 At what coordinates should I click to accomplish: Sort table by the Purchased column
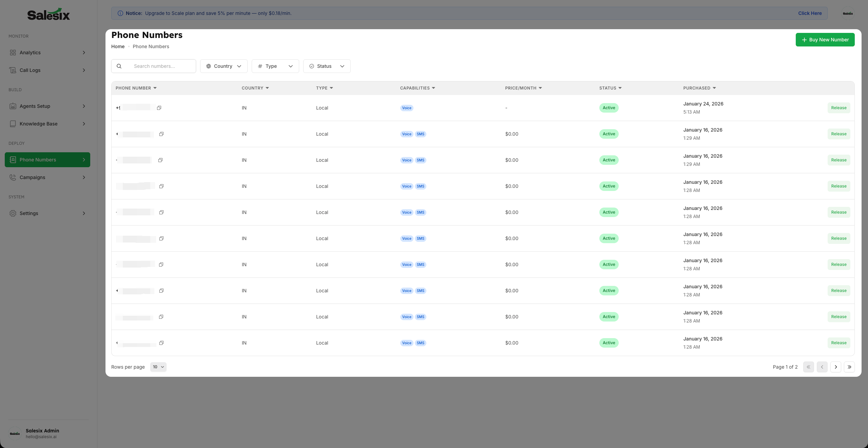pos(699,88)
